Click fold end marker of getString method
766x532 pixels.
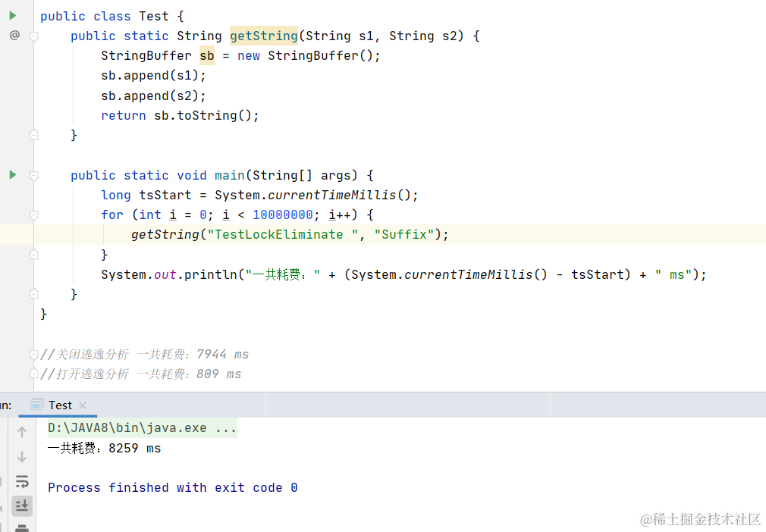coord(34,135)
